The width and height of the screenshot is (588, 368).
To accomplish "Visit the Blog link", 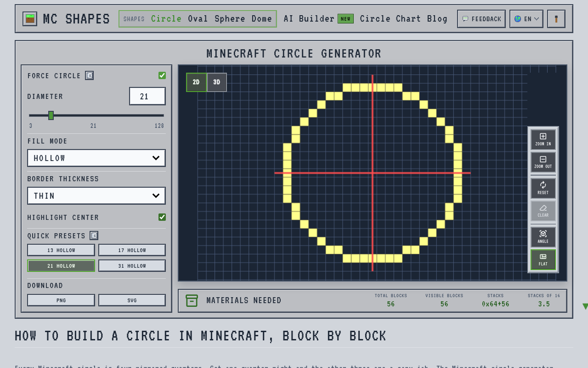I will 437,19.
